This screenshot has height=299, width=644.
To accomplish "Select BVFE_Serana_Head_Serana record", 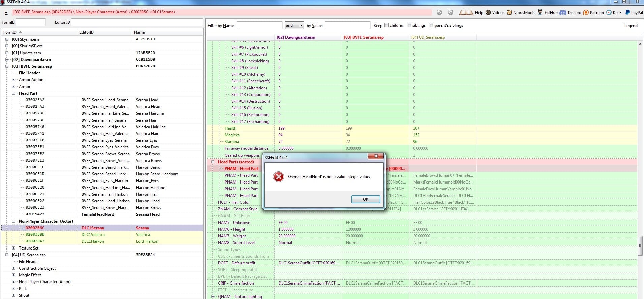I will (102, 100).
